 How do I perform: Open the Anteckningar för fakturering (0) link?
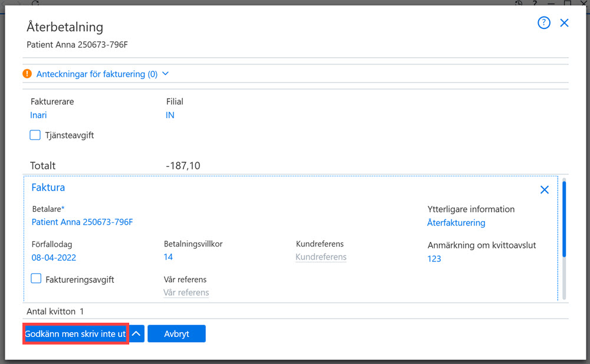pos(97,74)
